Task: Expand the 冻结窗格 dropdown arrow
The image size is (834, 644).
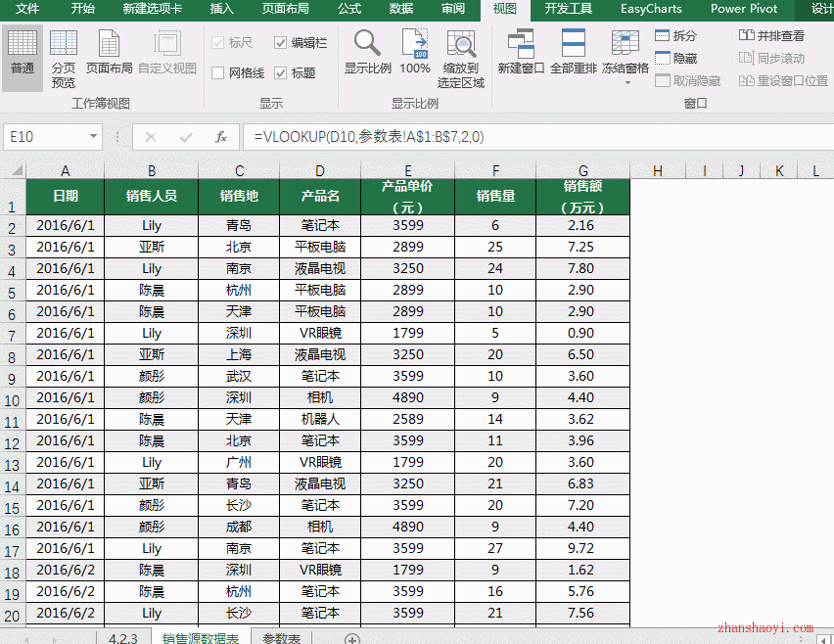Action: pyautogui.click(x=627, y=83)
